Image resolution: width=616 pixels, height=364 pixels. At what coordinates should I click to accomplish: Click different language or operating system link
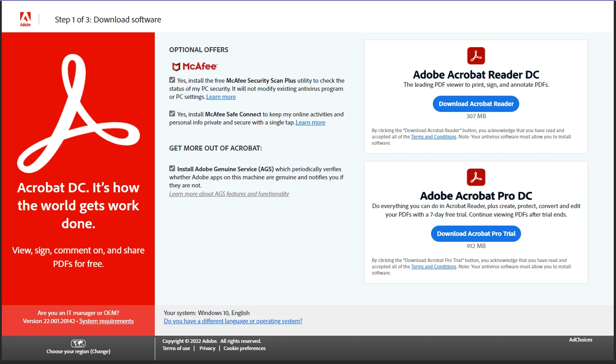tap(233, 321)
